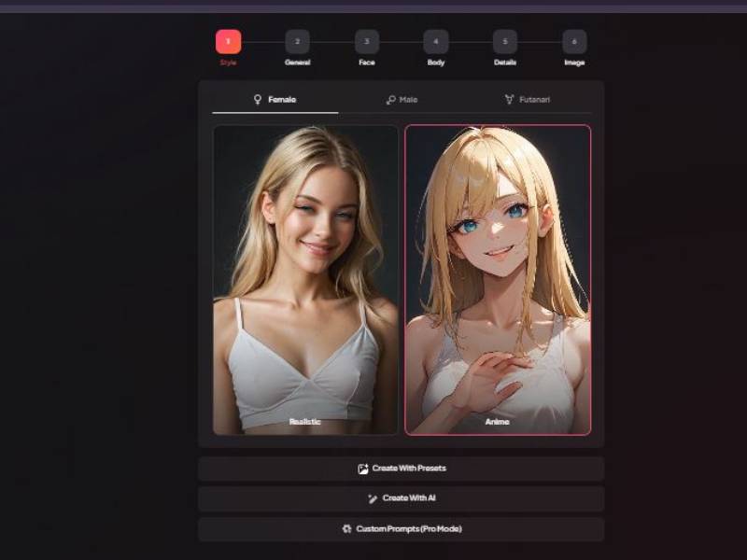The image size is (747, 560).
Task: Click the Futanari gender symbol icon
Action: coord(510,98)
